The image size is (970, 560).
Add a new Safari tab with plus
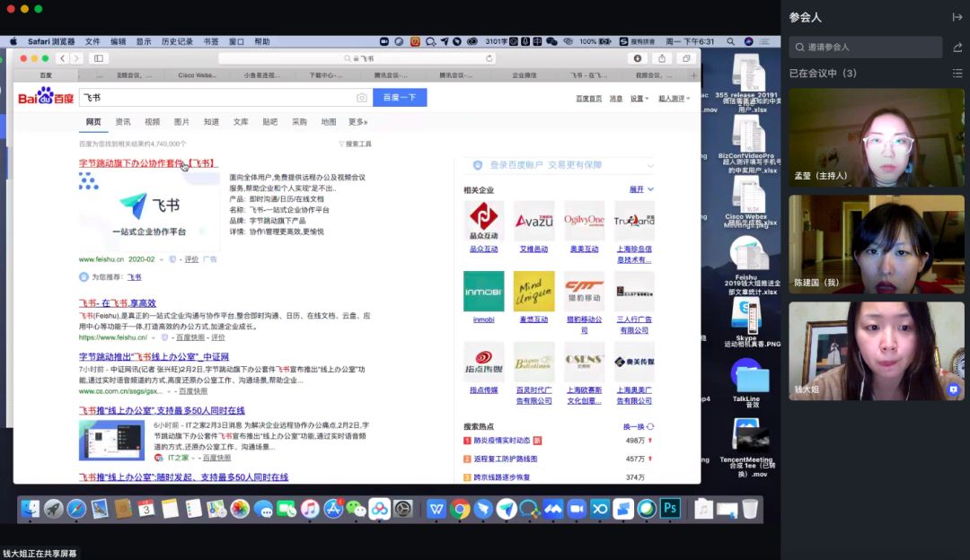click(x=693, y=75)
